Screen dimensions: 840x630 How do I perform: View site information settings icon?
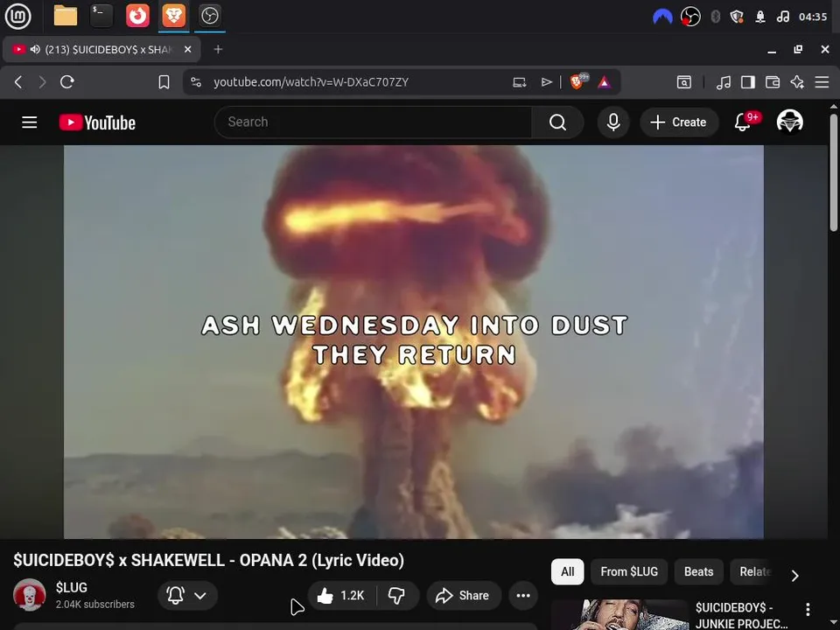[x=196, y=82]
